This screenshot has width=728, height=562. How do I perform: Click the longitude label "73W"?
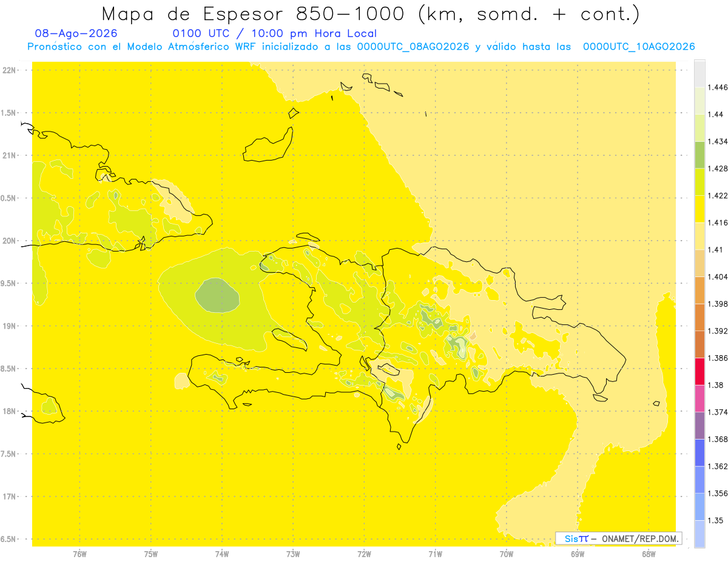point(293,555)
